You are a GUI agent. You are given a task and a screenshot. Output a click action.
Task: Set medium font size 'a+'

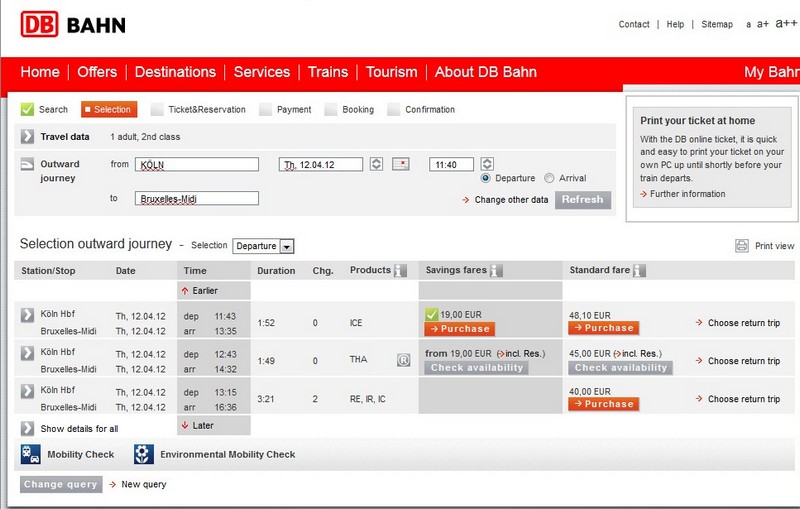tap(763, 24)
